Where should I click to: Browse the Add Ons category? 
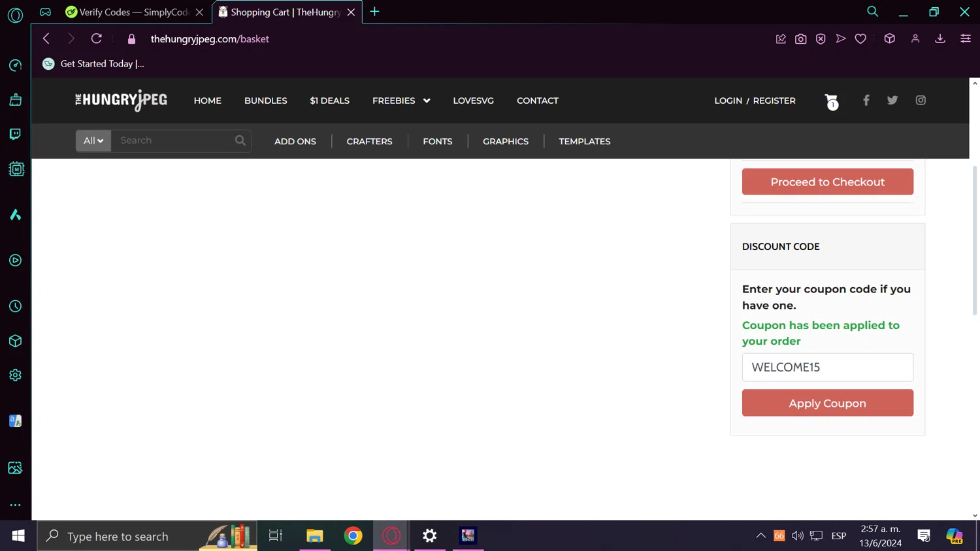295,141
